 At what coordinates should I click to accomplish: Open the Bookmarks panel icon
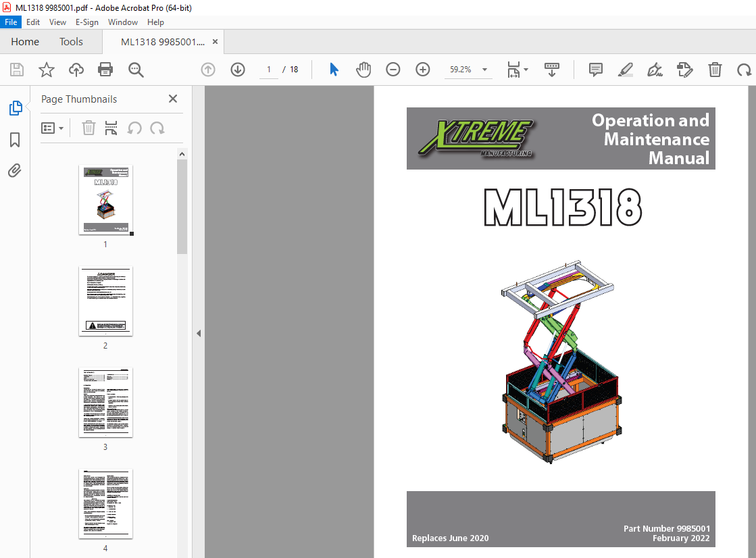coord(15,140)
